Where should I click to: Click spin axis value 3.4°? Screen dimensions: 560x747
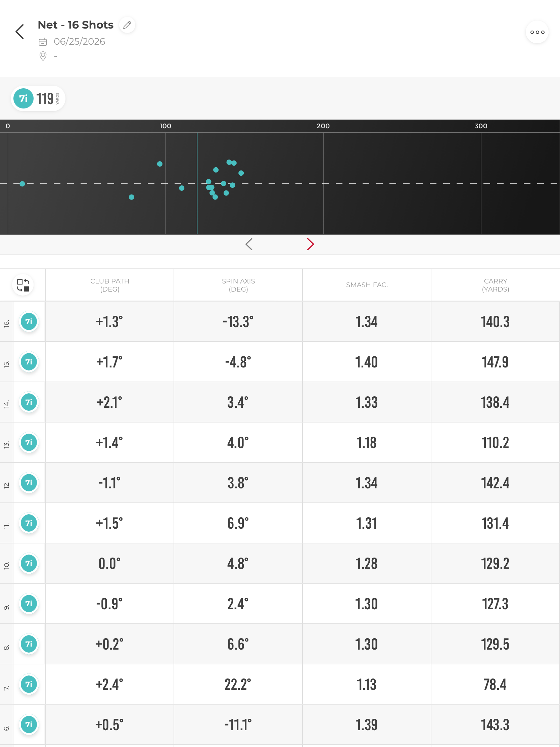pyautogui.click(x=238, y=402)
